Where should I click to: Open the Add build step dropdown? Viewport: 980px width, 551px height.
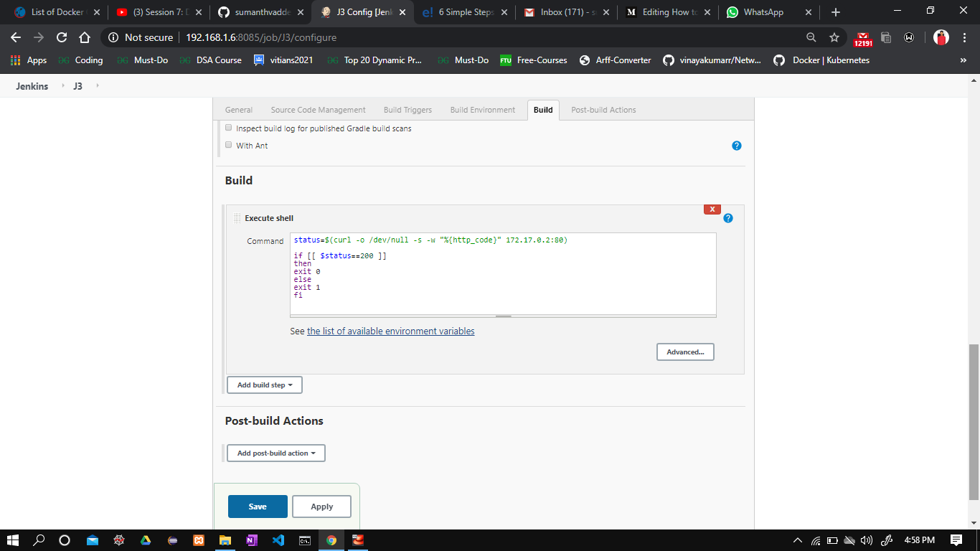tap(264, 385)
